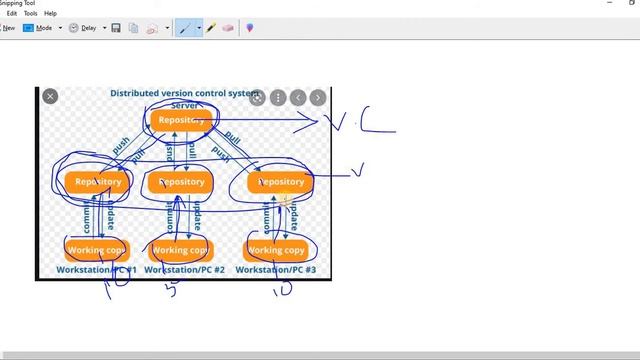Click the Workstation/PC #1 label
Screen dimensions: 640x360
(96, 270)
